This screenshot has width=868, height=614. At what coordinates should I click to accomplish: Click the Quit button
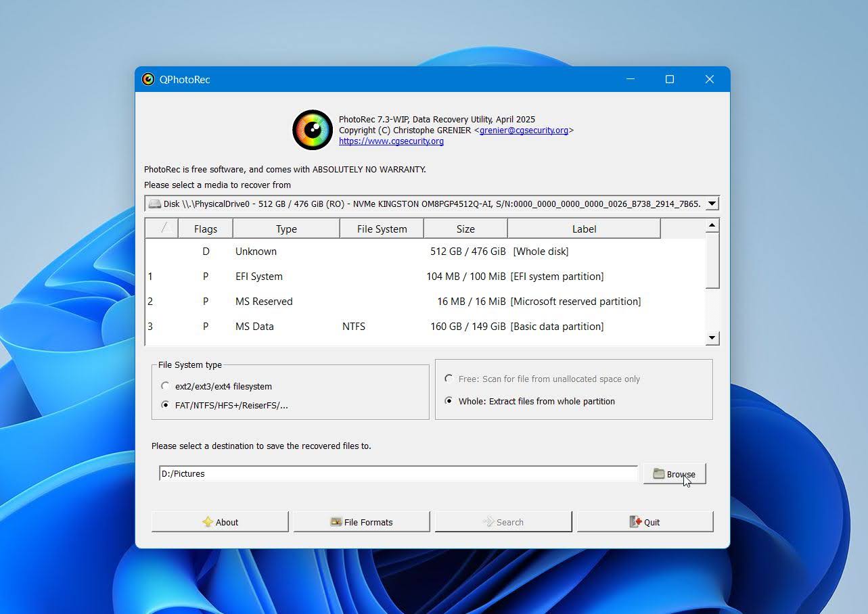click(645, 521)
